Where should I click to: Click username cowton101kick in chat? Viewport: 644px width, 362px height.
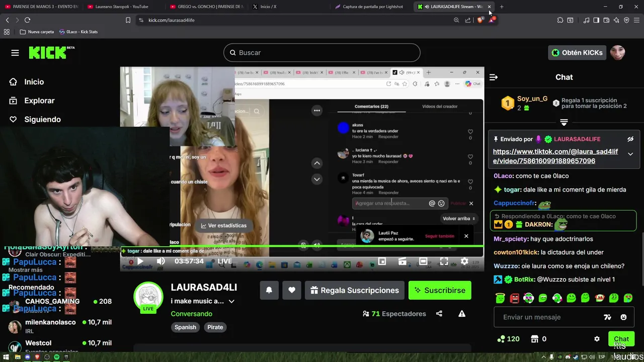tap(516, 252)
